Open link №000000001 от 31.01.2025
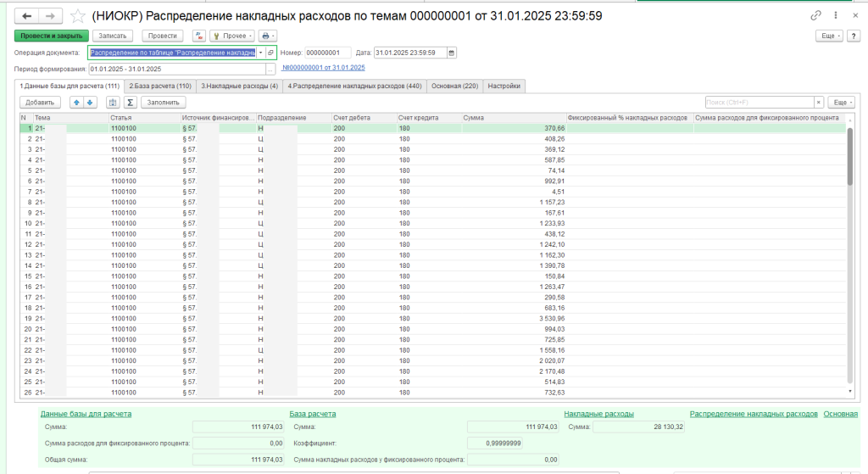This screenshot has width=868, height=474. point(323,68)
